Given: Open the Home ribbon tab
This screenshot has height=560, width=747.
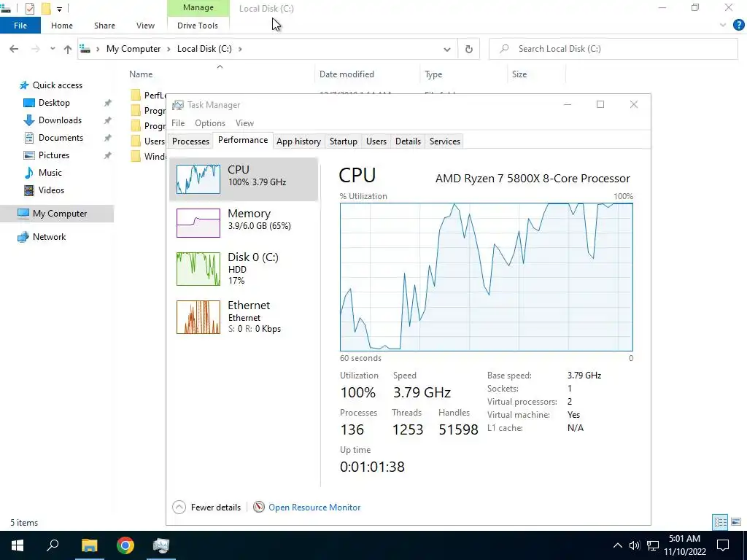Looking at the screenshot, I should [62, 26].
